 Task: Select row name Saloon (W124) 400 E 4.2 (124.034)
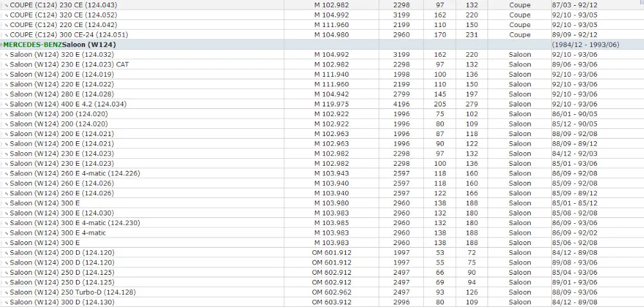[x=68, y=104]
